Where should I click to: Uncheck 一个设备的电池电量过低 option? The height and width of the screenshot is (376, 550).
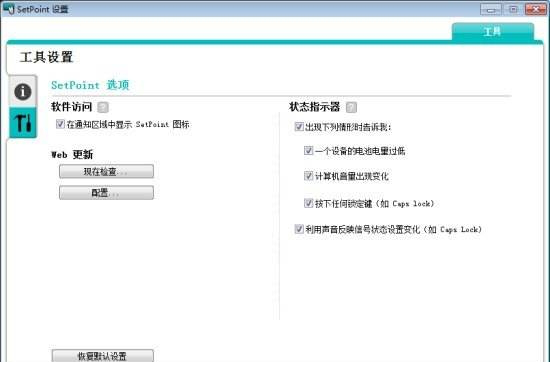[308, 150]
